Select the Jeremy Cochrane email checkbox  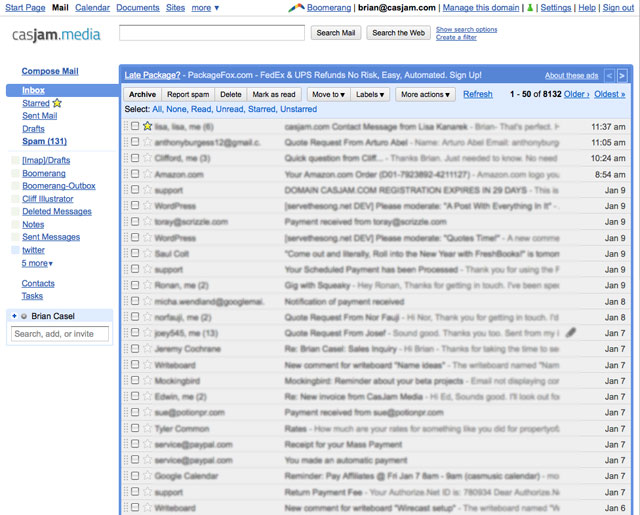coord(135,349)
